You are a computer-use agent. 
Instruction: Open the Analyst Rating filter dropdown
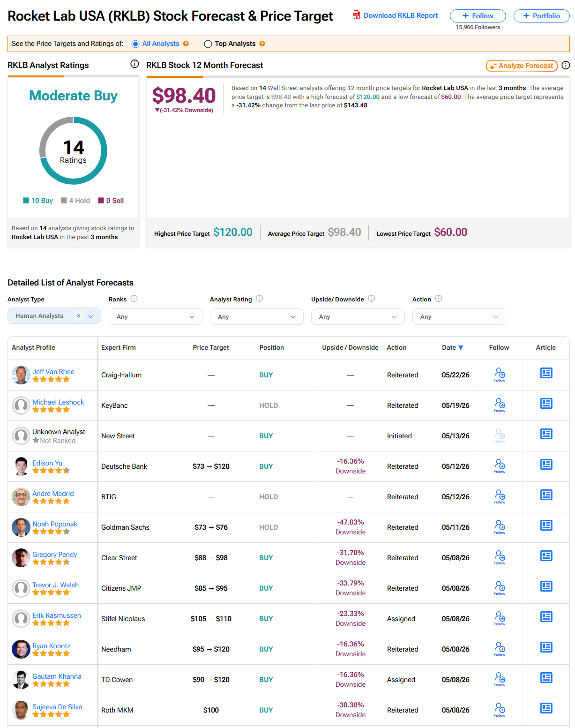(x=257, y=316)
